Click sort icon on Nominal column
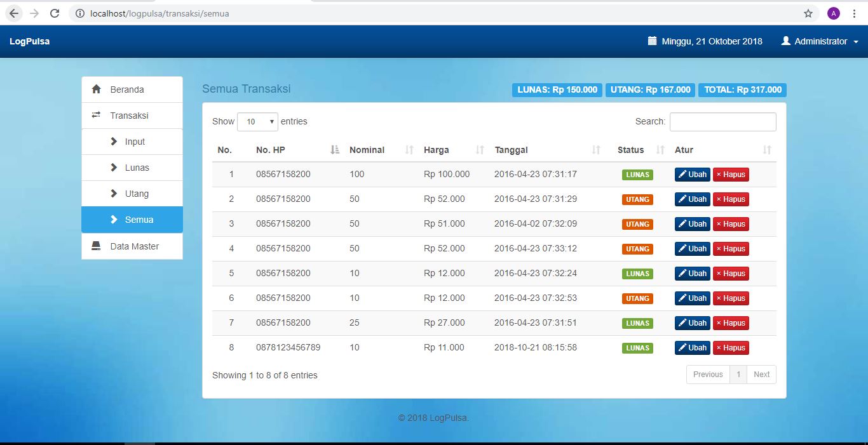Image resolution: width=868 pixels, height=445 pixels. [409, 150]
